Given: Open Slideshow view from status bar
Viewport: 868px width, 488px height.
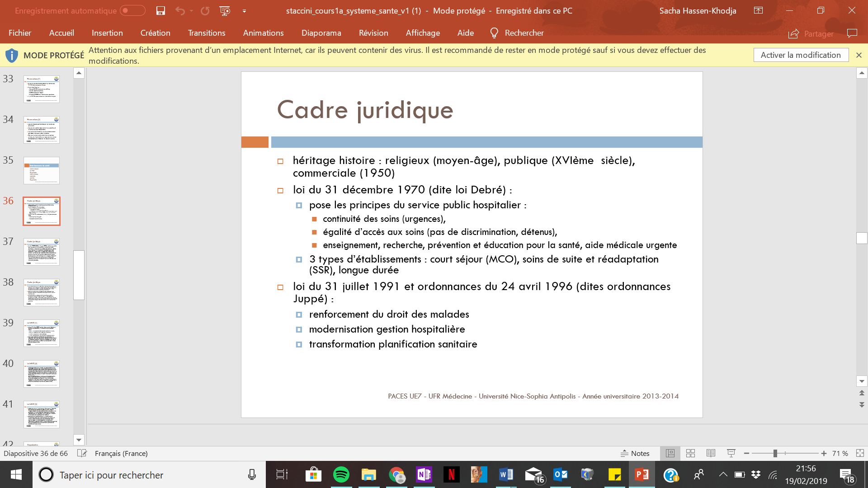Looking at the screenshot, I should click(x=731, y=453).
